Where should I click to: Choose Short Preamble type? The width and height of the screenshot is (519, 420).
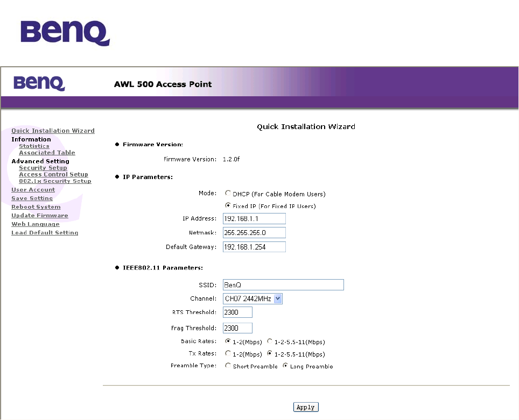click(228, 366)
